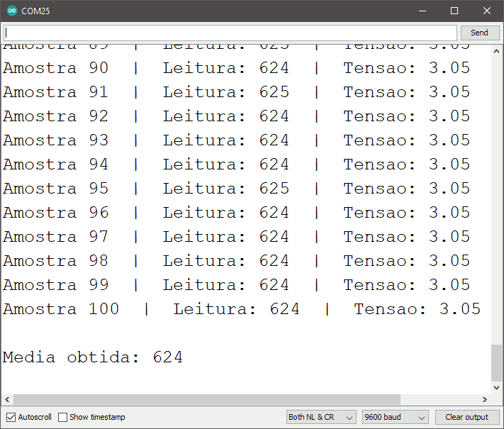The height and width of the screenshot is (429, 504).
Task: Click the 'Amostra 94' output row
Action: pyautogui.click(x=236, y=164)
